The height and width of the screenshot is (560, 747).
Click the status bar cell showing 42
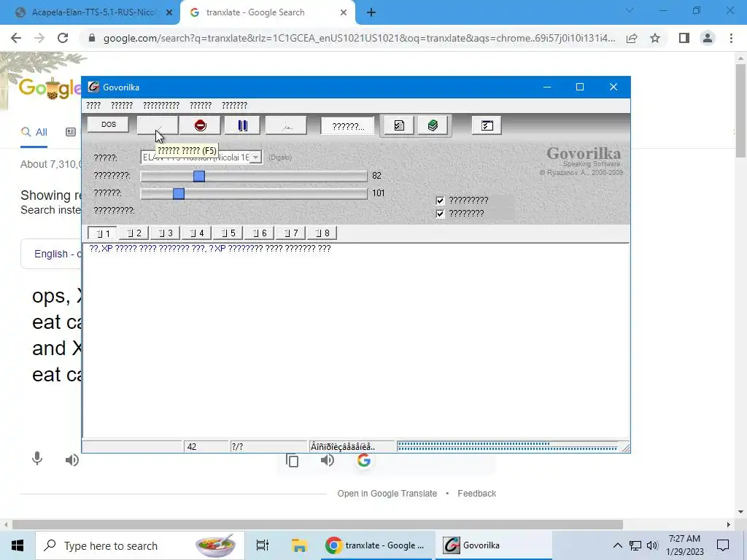[x=206, y=447]
